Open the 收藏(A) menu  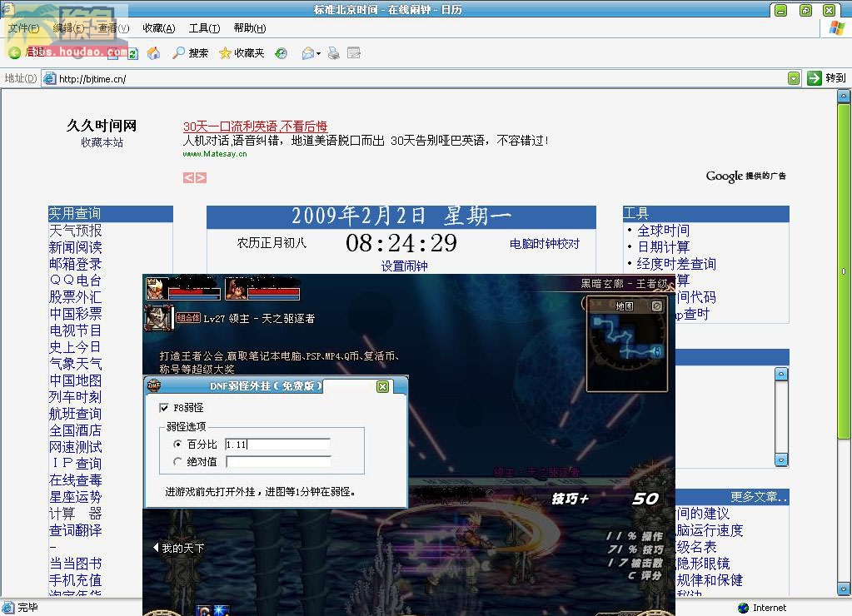coord(159,28)
